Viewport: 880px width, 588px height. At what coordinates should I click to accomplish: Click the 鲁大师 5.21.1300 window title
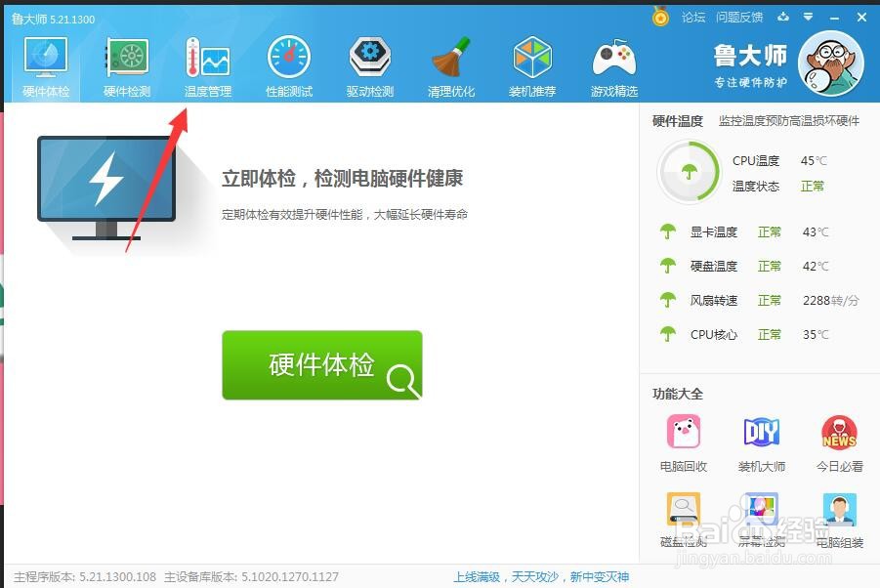(54, 20)
